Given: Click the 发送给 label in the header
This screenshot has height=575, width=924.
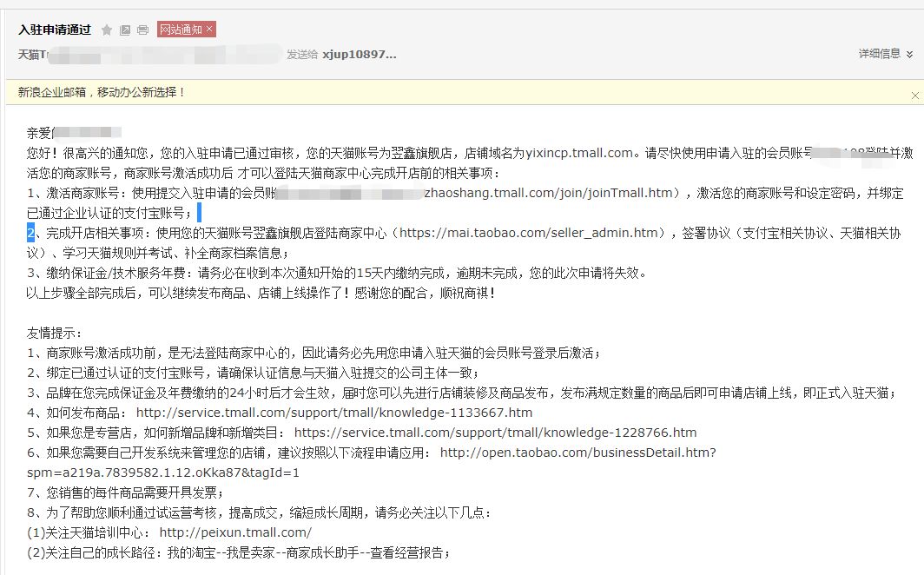Looking at the screenshot, I should point(302,55).
